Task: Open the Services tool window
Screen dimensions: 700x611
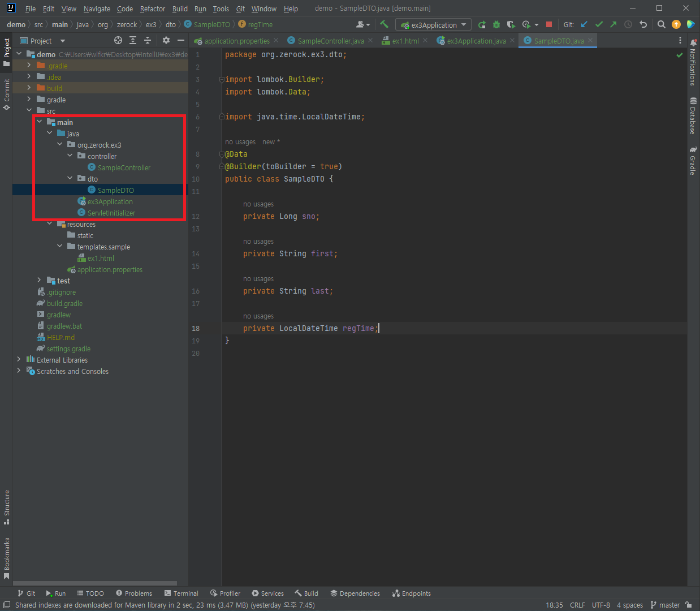Action: [x=268, y=593]
